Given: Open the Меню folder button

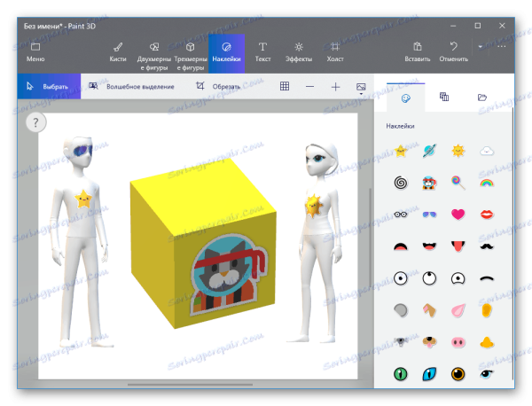Looking at the screenshot, I should click(x=35, y=52).
